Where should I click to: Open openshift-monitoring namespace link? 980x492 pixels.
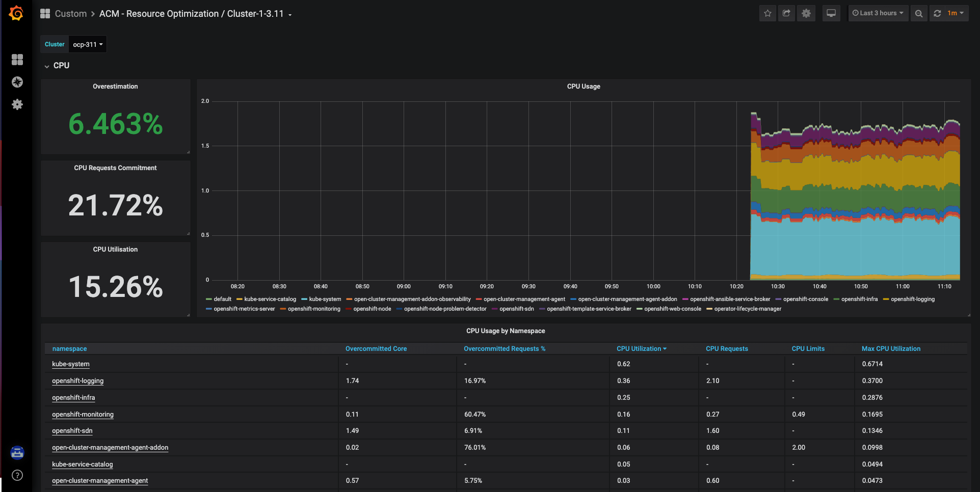point(83,415)
